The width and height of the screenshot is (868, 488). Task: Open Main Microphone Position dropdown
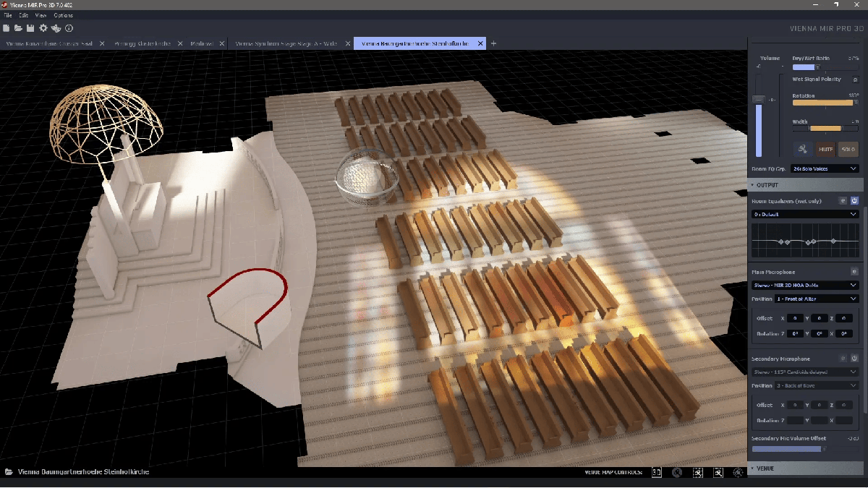pyautogui.click(x=817, y=299)
